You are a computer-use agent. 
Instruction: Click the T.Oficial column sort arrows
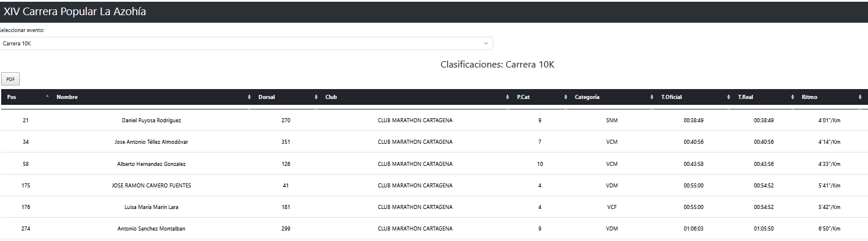point(729,97)
